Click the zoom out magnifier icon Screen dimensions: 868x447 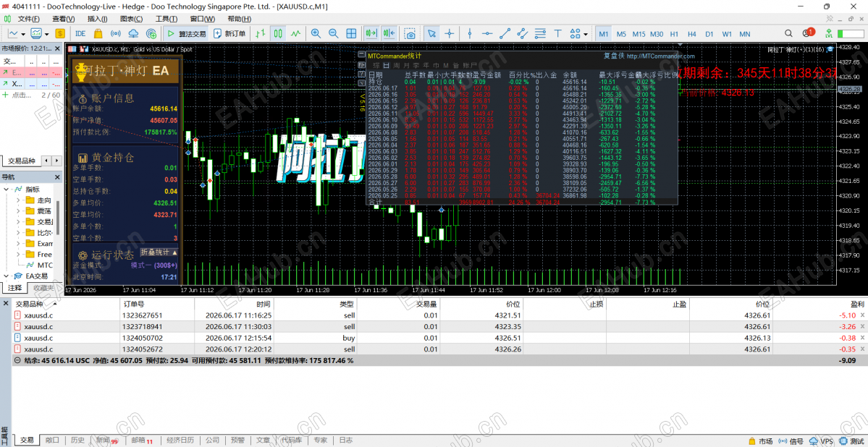point(333,34)
